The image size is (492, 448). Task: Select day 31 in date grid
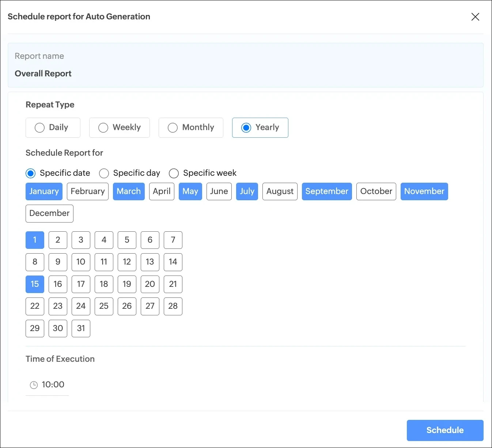[x=81, y=329]
